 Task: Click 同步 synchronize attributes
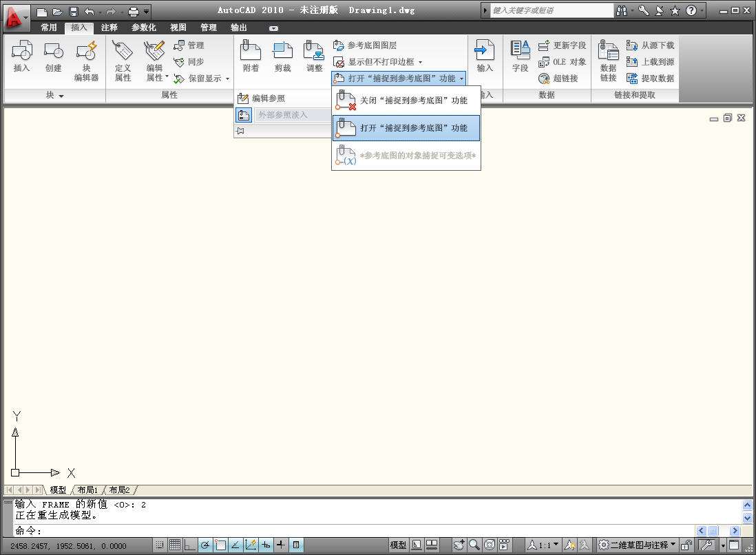(x=189, y=62)
